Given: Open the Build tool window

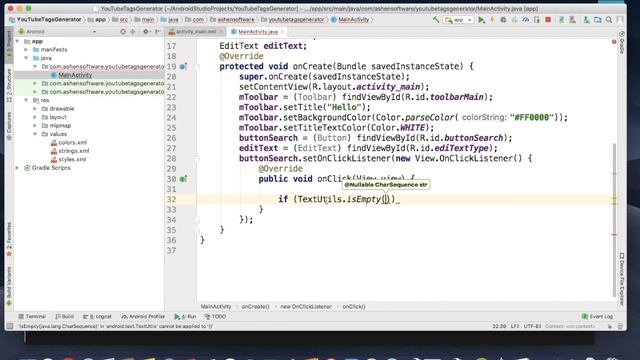Looking at the screenshot, I should coord(64,316).
